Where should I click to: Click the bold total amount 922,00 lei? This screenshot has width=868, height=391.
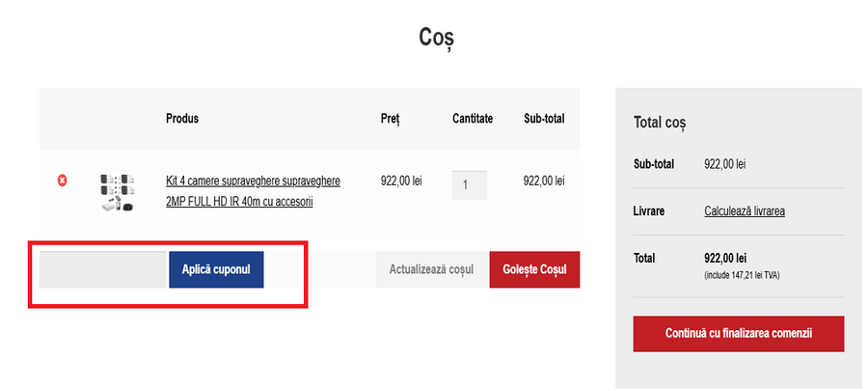(x=725, y=259)
